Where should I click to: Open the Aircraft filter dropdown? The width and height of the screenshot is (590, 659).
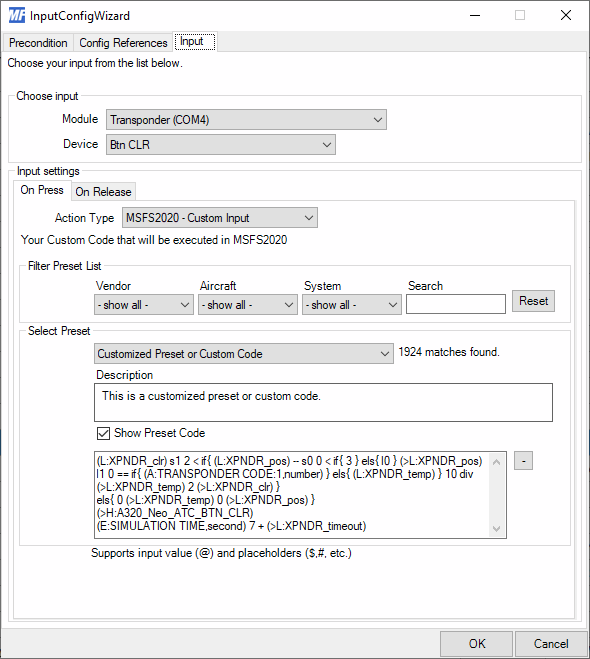[248, 305]
